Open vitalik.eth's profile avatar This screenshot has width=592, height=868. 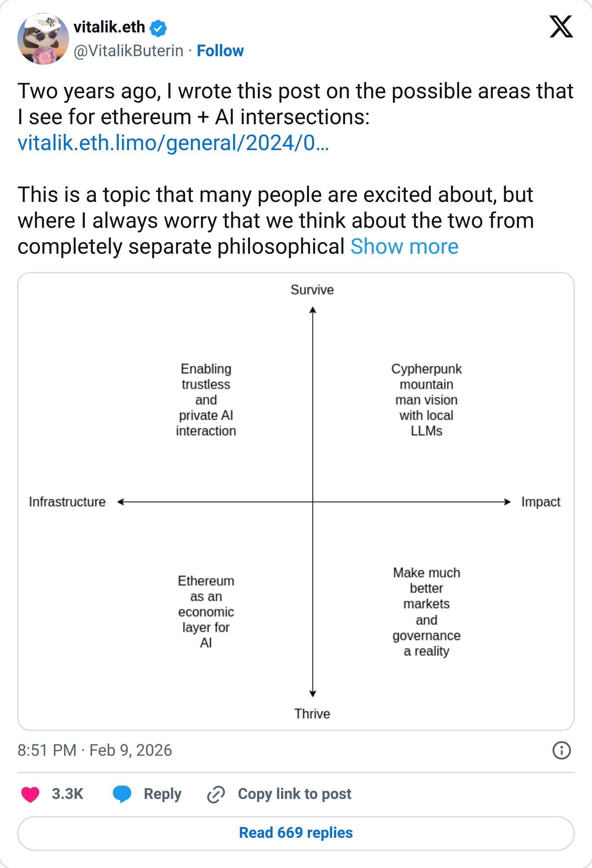(x=42, y=39)
